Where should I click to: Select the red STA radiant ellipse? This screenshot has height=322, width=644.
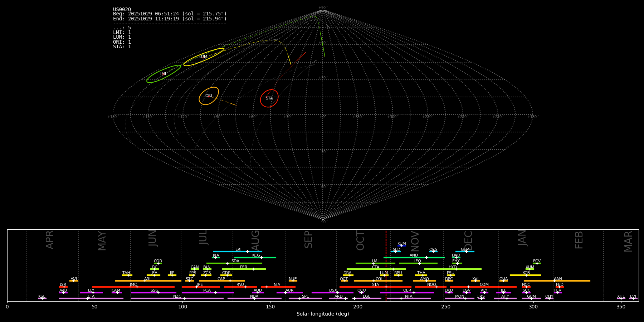point(269,98)
